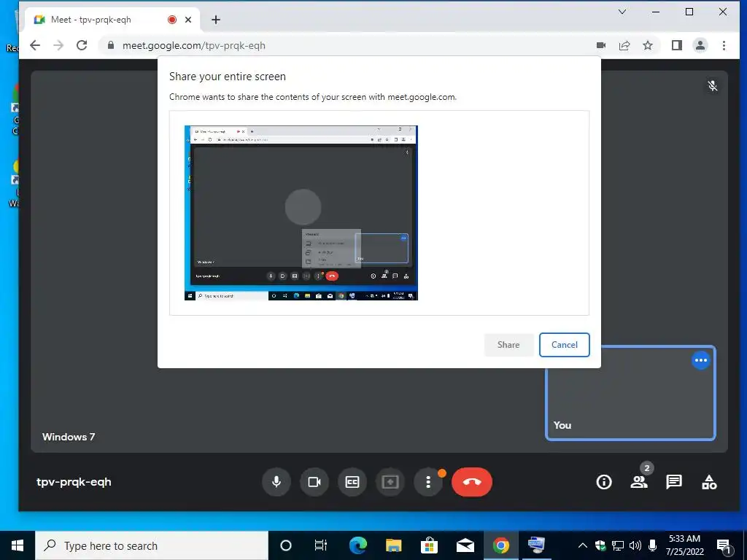Open the Activities shapes icon
This screenshot has height=560, width=747.
(709, 482)
